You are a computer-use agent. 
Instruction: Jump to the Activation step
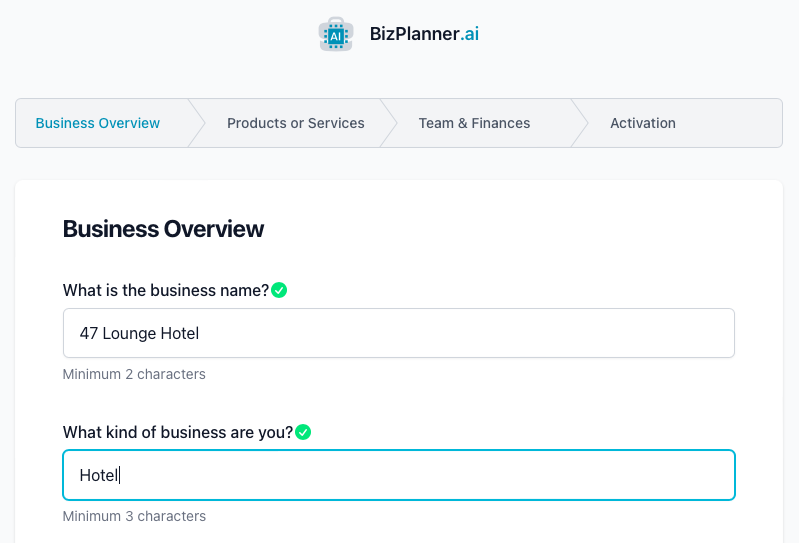click(x=642, y=123)
